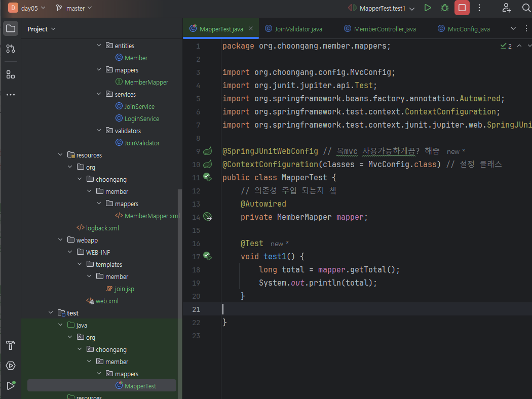Click the @Autowired annotation on line 13
Image resolution: width=532 pixels, height=399 pixels.
click(x=263, y=204)
